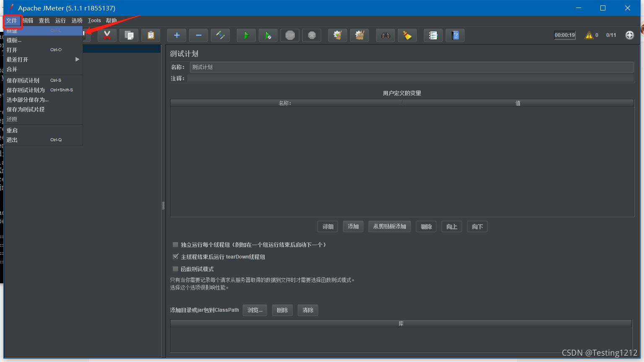The image size is (644, 362).
Task: Click the 向下 button
Action: pos(477,227)
